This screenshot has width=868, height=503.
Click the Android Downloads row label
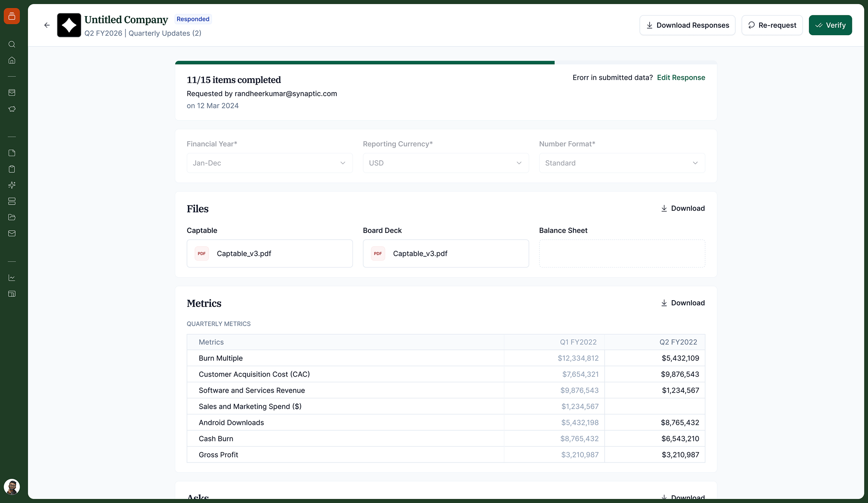pyautogui.click(x=231, y=423)
